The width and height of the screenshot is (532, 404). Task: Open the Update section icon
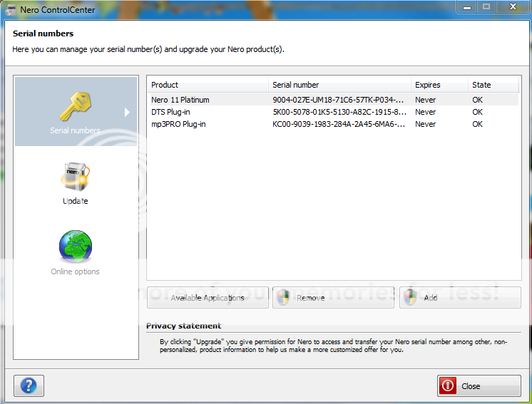pos(76,177)
